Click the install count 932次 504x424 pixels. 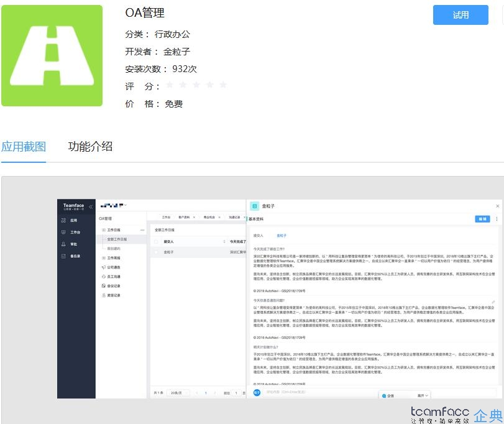tap(184, 69)
